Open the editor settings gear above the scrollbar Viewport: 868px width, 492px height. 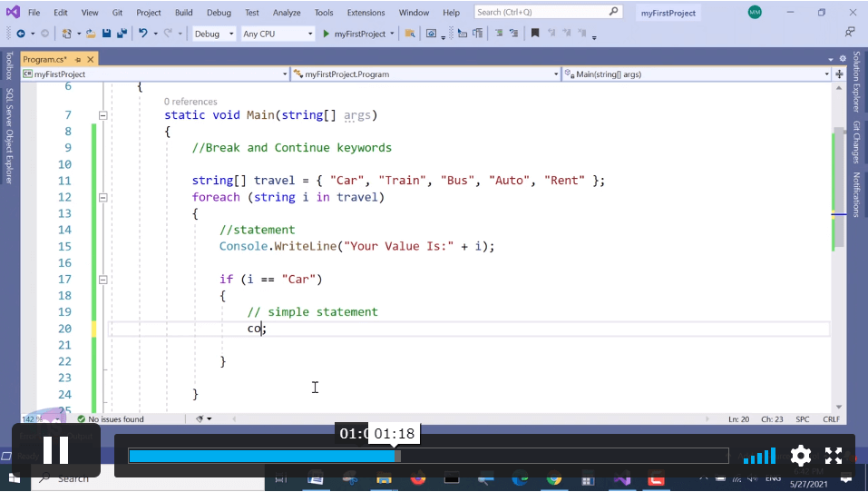pyautogui.click(x=843, y=59)
